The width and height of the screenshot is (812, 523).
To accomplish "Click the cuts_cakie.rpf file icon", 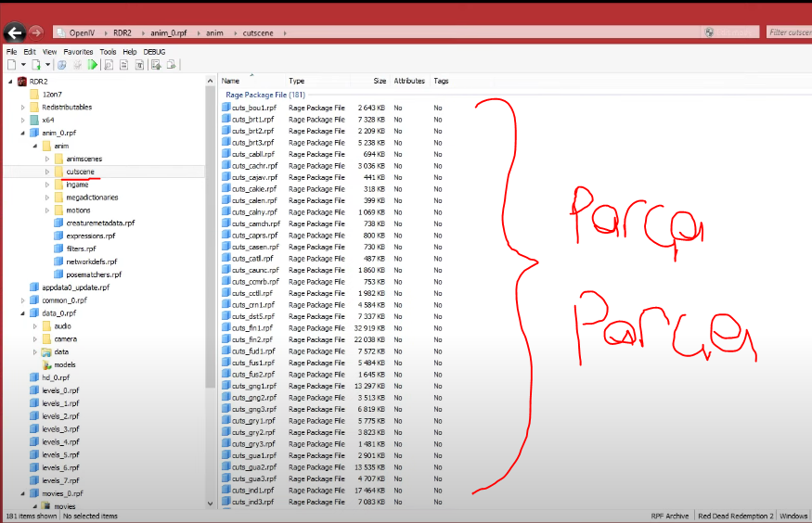I will 226,188.
